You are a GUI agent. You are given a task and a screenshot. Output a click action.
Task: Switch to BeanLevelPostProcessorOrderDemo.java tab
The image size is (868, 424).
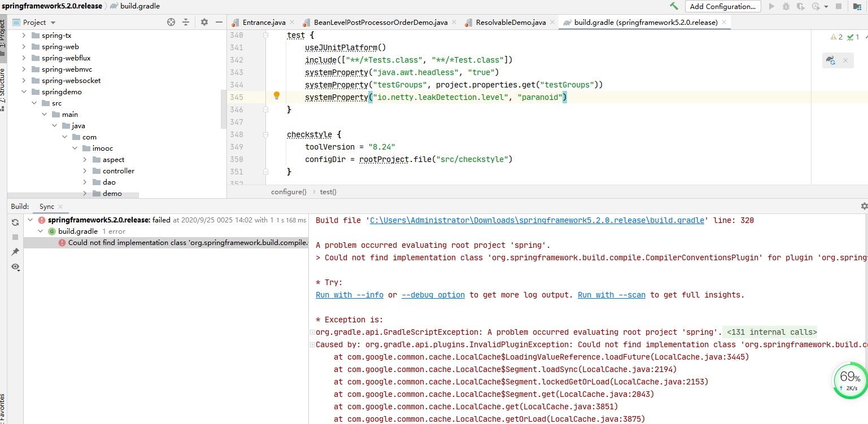coord(381,22)
